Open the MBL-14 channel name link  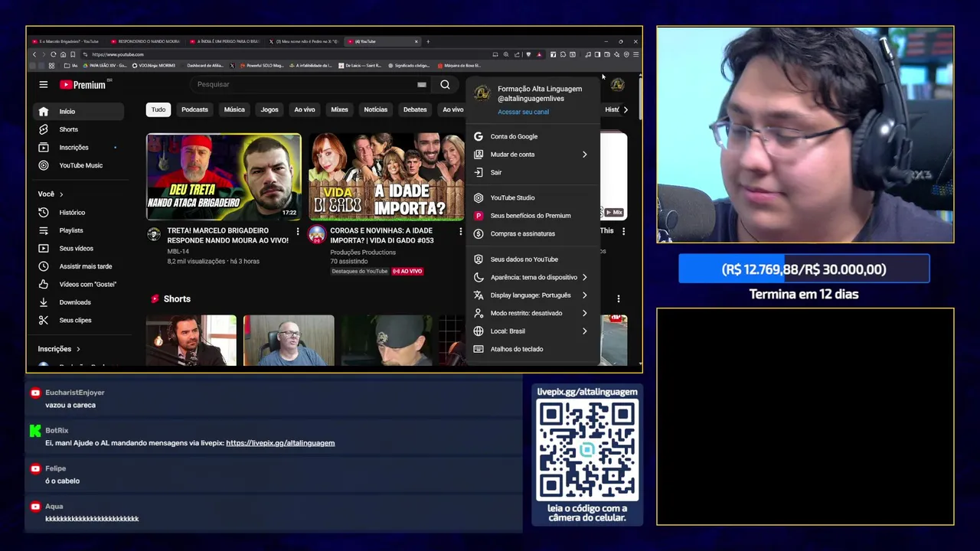click(178, 253)
